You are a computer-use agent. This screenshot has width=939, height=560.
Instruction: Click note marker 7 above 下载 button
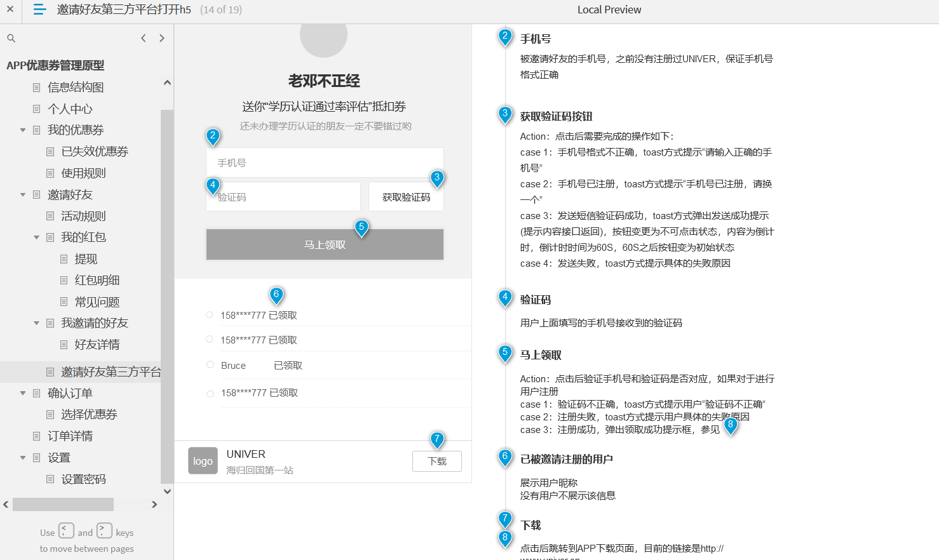pos(437,439)
